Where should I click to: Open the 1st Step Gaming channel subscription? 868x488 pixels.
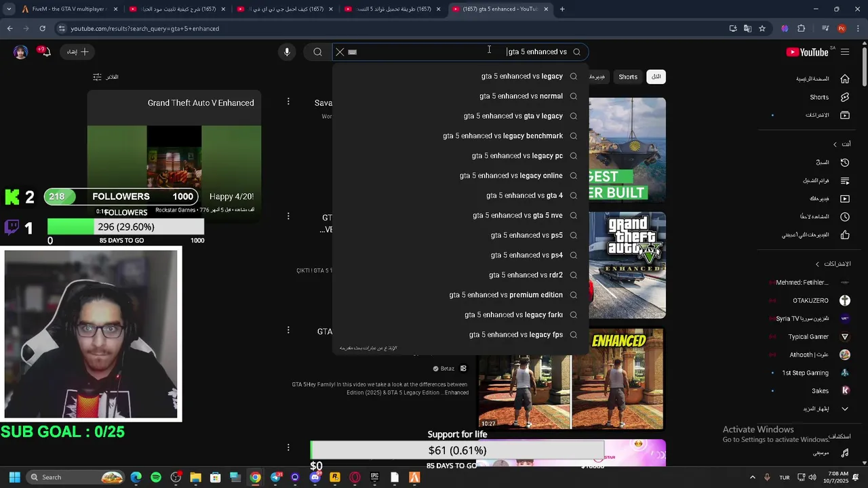pyautogui.click(x=810, y=373)
